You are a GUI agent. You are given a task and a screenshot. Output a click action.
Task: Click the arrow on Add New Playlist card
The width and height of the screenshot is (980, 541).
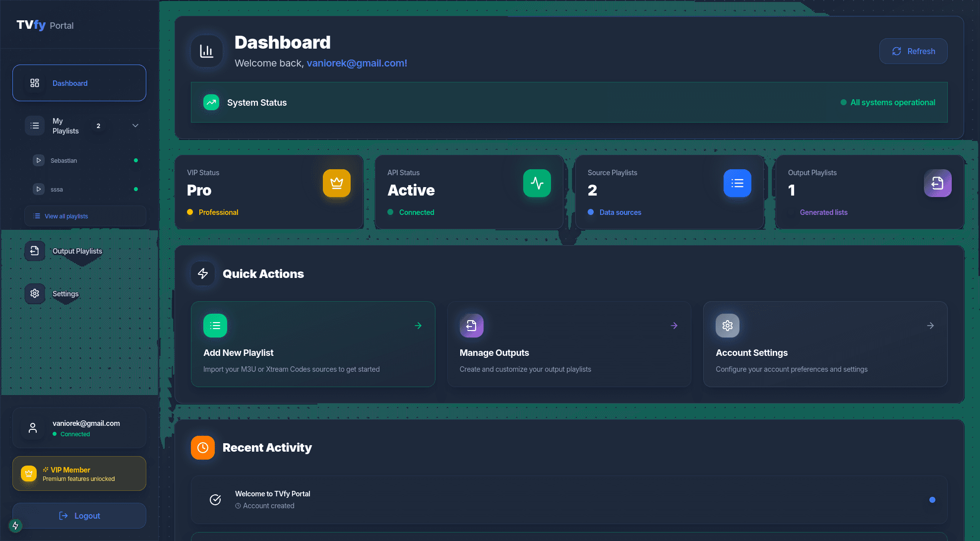(x=418, y=326)
